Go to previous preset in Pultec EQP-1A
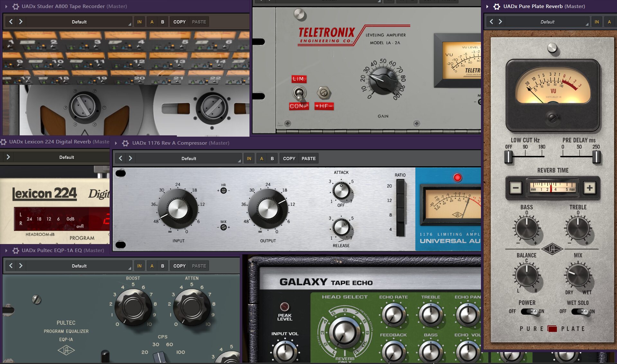The width and height of the screenshot is (617, 364). (11, 266)
